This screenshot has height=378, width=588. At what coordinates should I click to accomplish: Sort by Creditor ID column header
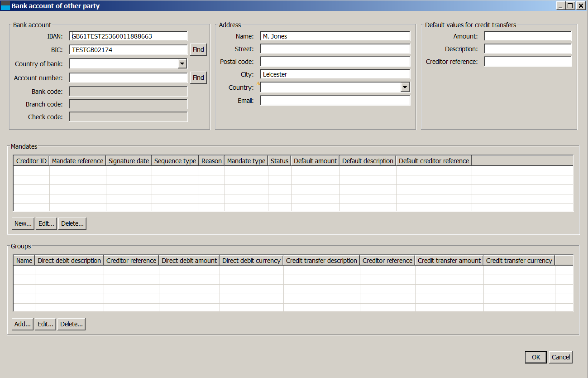pyautogui.click(x=31, y=161)
